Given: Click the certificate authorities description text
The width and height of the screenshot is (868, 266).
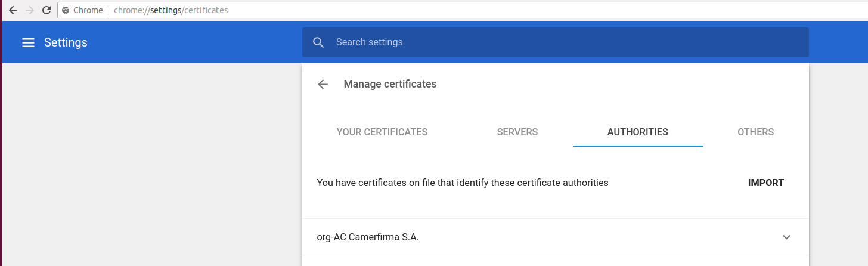Looking at the screenshot, I should [x=462, y=183].
